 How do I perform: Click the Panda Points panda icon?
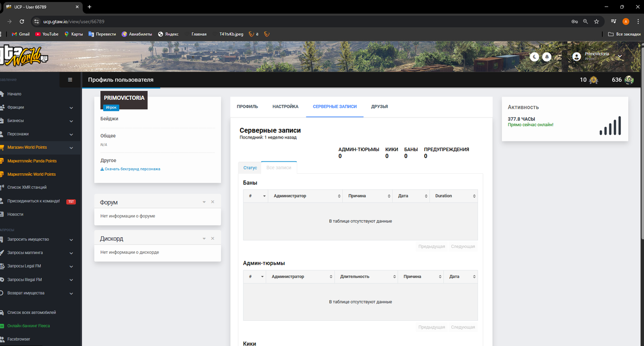pos(629,80)
